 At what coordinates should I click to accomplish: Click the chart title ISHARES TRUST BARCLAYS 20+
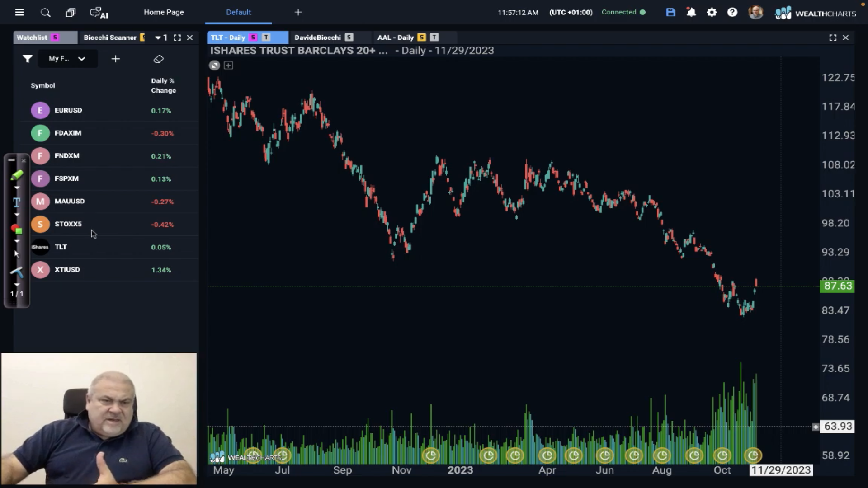click(x=298, y=51)
